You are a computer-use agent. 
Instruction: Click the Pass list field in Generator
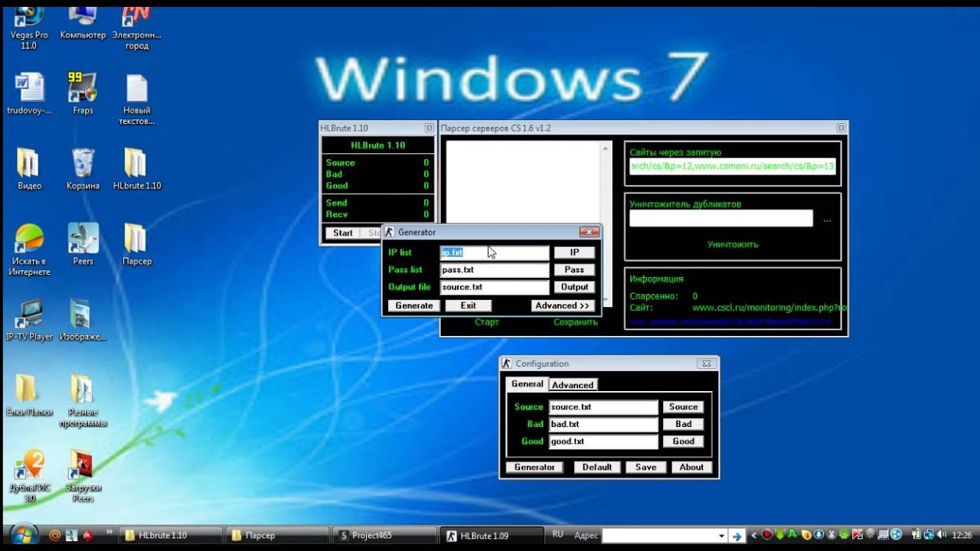point(495,270)
